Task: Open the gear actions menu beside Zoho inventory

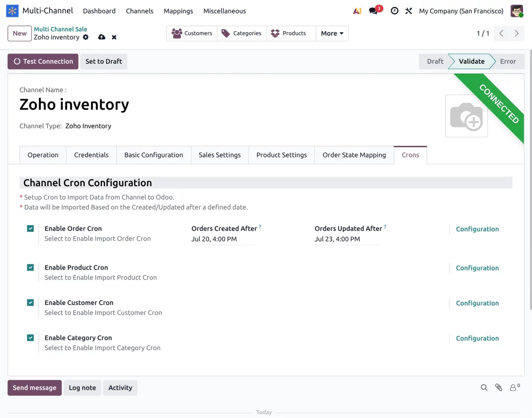Action: [86, 37]
